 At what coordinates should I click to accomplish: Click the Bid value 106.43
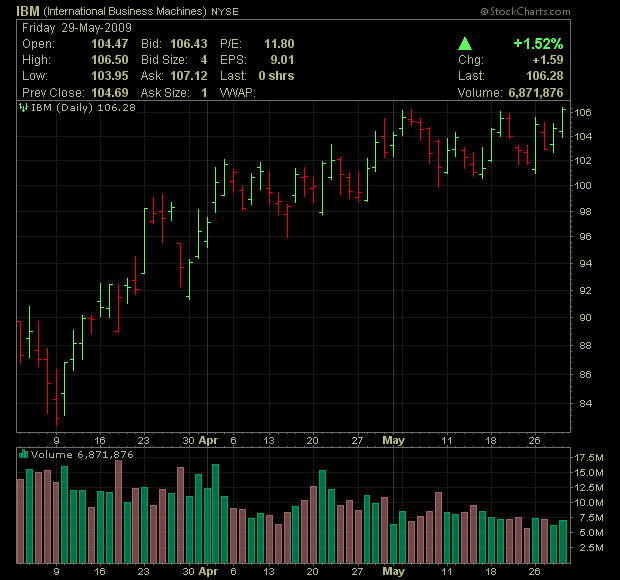point(189,43)
